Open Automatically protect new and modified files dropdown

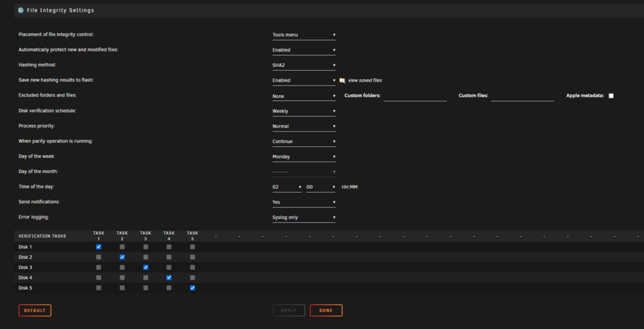(304, 50)
